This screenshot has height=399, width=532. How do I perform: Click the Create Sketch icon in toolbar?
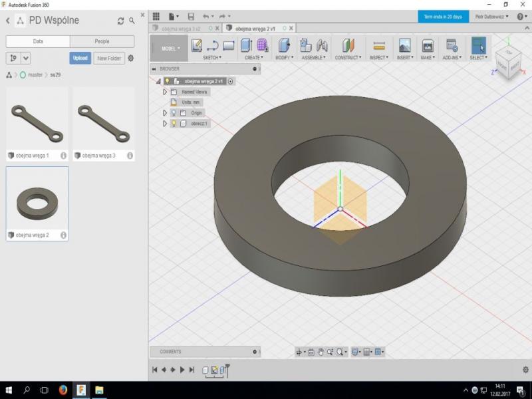pos(196,45)
